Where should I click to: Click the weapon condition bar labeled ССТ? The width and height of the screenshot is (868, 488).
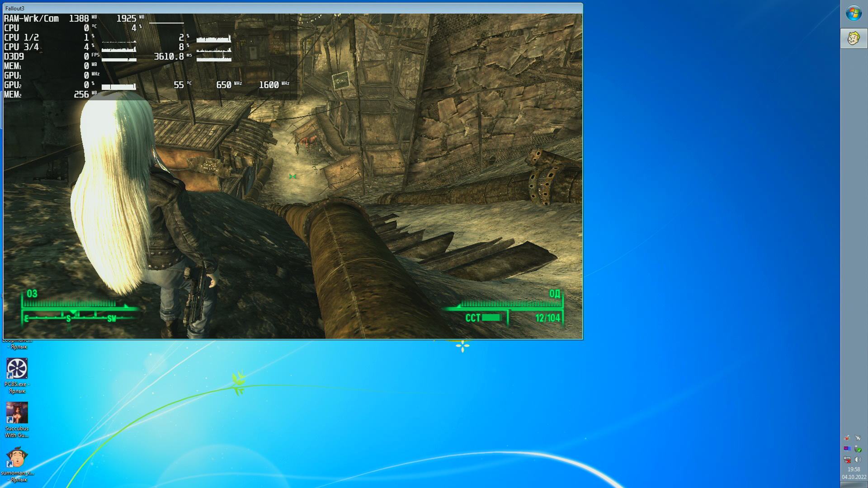pyautogui.click(x=491, y=318)
